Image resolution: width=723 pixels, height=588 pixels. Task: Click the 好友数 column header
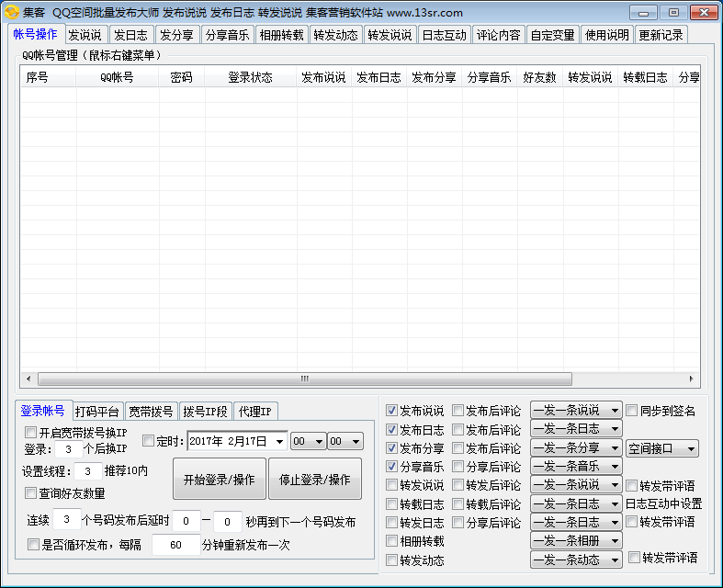(x=539, y=77)
